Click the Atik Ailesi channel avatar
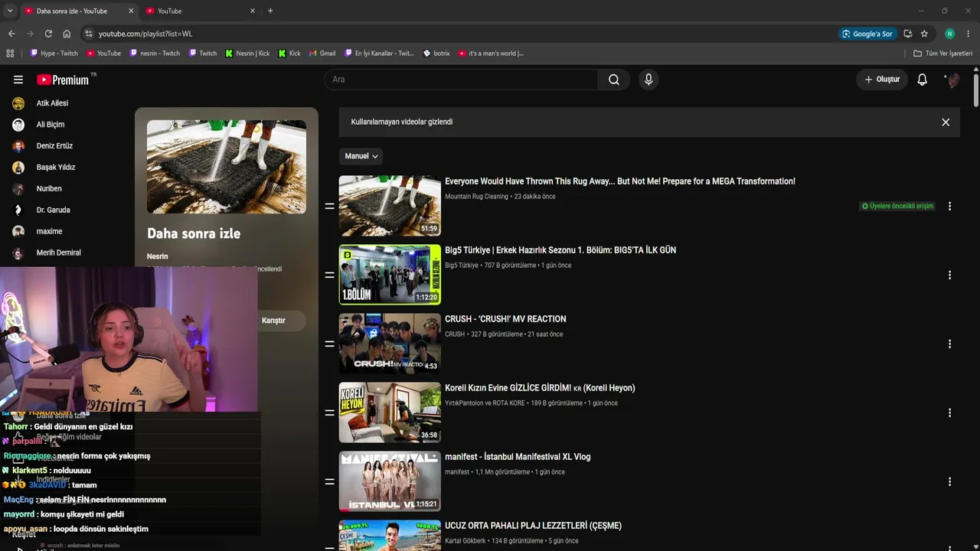Screen dimensions: 980x551 point(18,103)
